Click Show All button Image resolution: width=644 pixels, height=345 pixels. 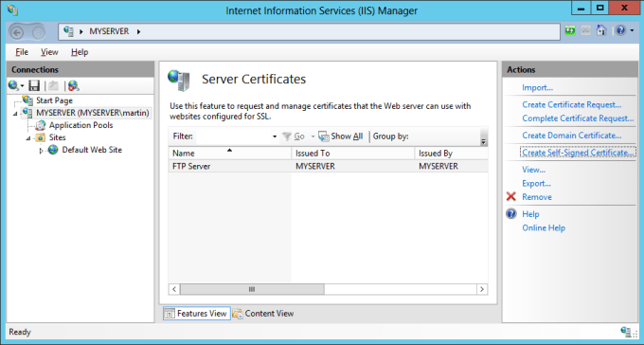(x=341, y=136)
